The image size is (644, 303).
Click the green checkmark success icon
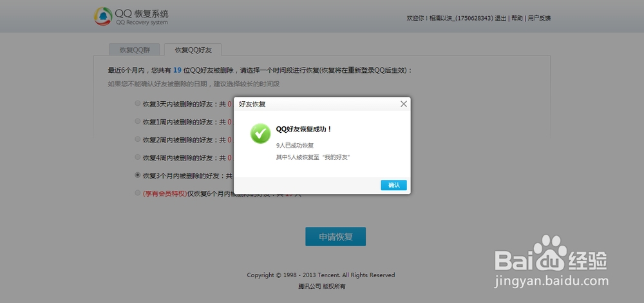[260, 133]
